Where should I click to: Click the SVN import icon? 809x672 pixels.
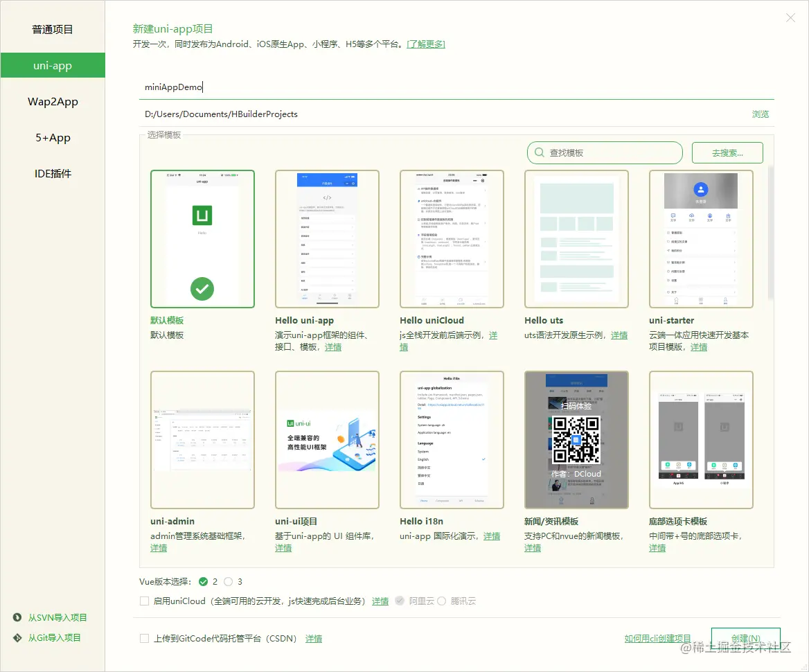pos(17,617)
